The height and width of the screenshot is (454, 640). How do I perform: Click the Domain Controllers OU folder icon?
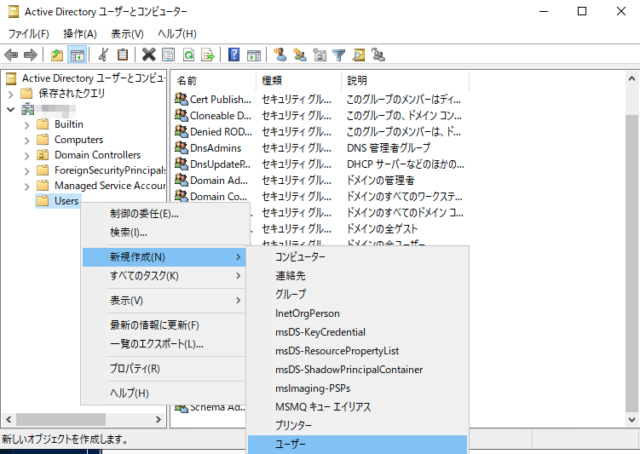click(x=42, y=155)
